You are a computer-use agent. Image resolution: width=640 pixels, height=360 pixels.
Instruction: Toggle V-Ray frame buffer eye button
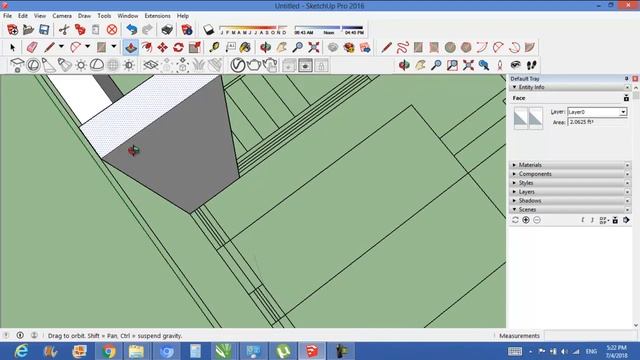[x=305, y=65]
